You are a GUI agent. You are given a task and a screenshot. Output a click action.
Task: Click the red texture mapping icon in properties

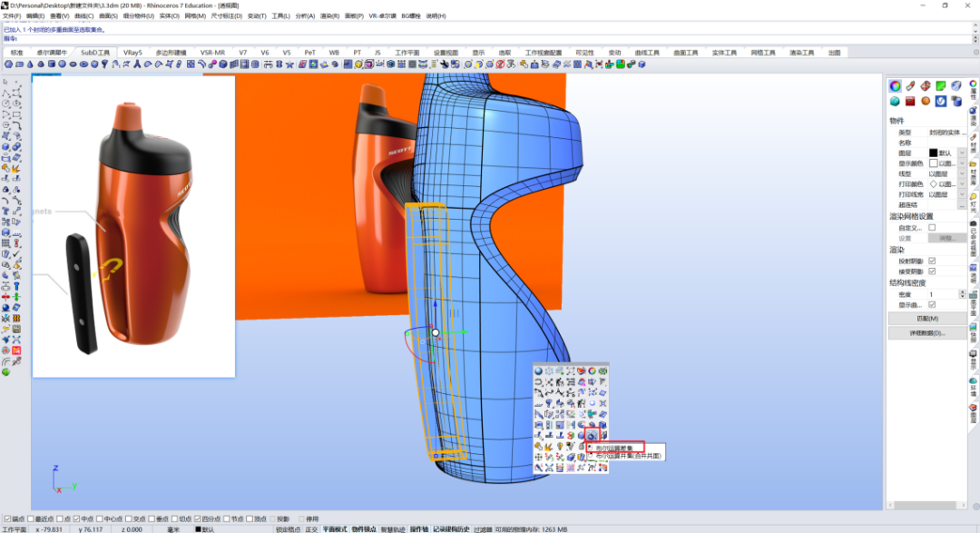tap(910, 102)
